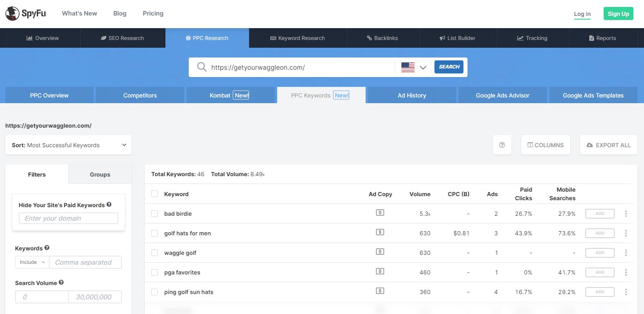Select all keywords checkbox in header
The height and width of the screenshot is (314, 644).
point(154,194)
